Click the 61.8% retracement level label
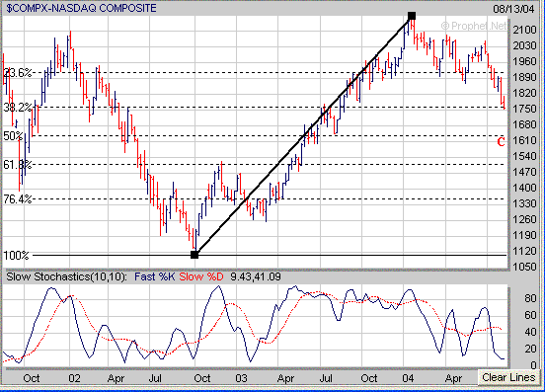This screenshot has height=392, width=545. coord(18,164)
